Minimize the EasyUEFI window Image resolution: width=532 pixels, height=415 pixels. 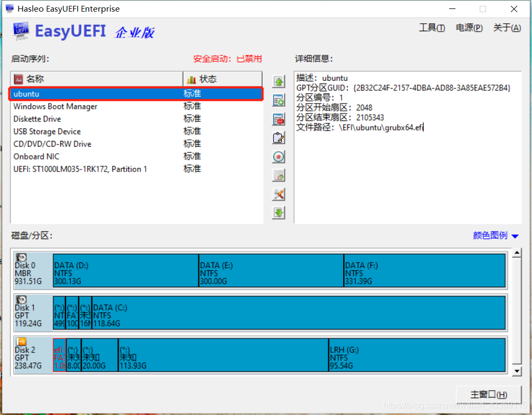coord(452,9)
